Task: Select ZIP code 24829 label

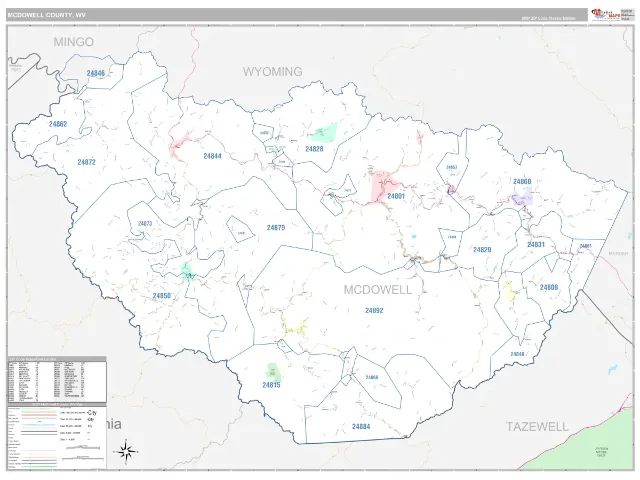Action: 482,249
